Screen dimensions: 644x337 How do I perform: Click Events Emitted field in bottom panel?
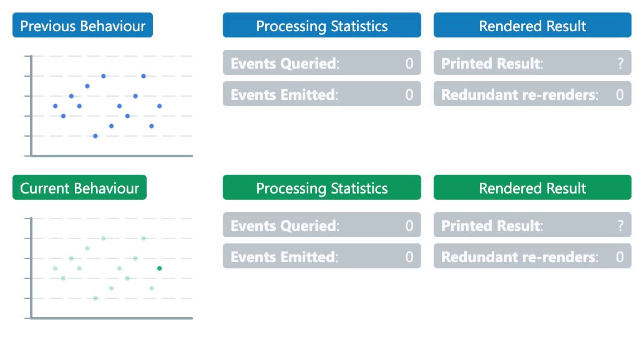pos(321,256)
